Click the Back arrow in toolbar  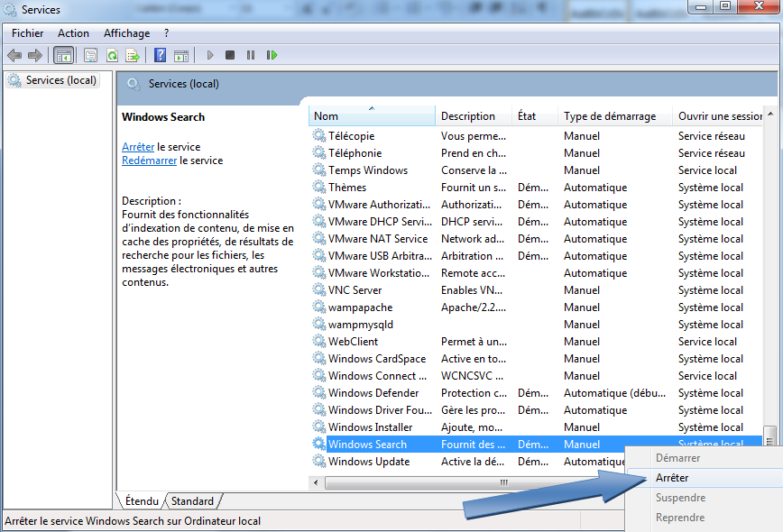click(x=14, y=55)
